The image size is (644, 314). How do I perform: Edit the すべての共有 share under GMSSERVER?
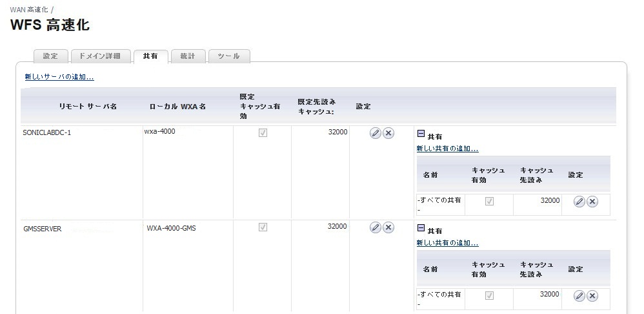pyautogui.click(x=579, y=296)
